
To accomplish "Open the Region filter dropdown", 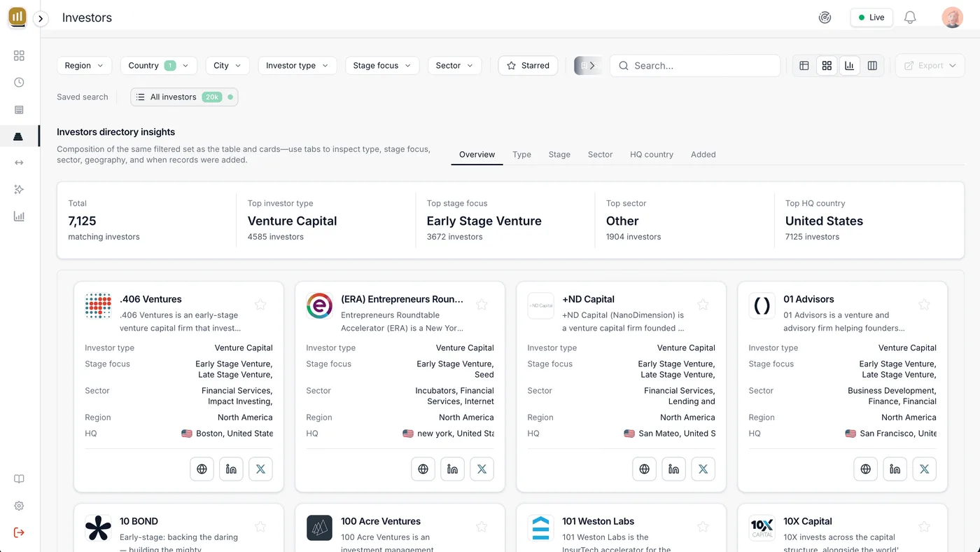I will pyautogui.click(x=84, y=65).
